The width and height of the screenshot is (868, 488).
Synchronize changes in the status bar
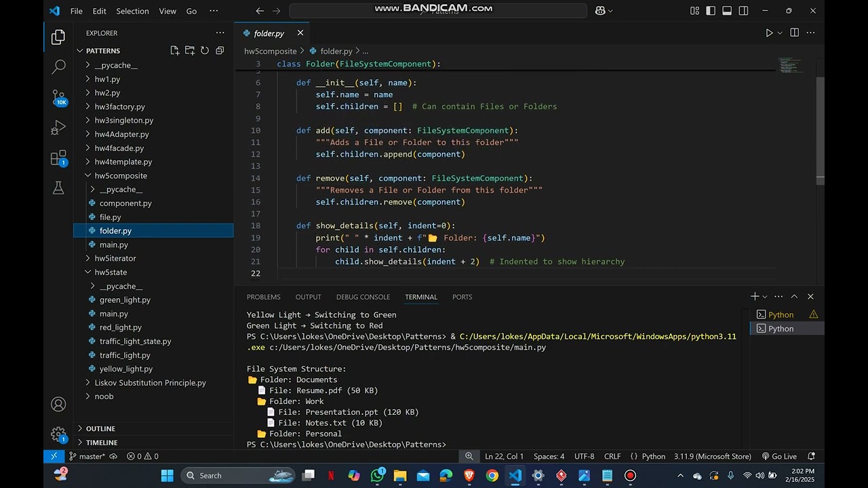tap(113, 456)
